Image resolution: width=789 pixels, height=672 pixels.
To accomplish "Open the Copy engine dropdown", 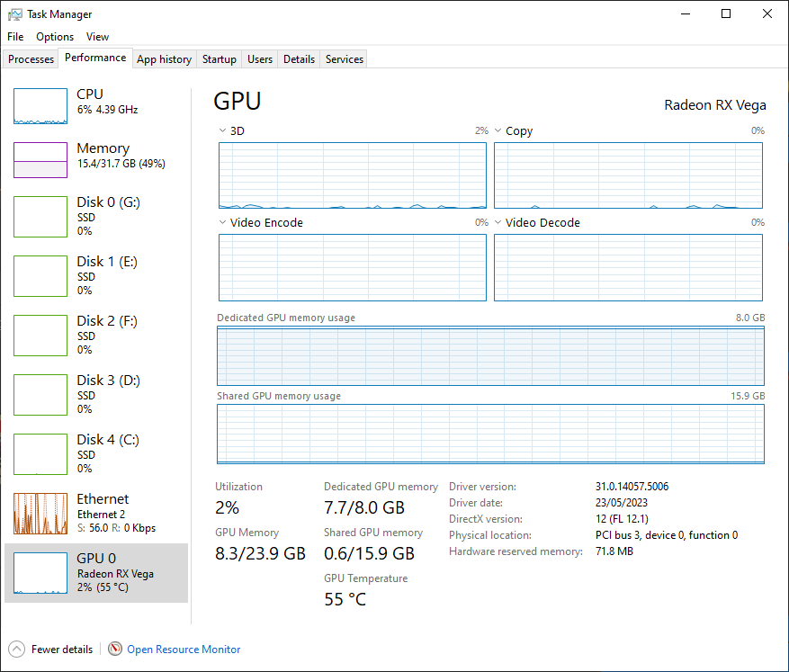I will point(498,130).
